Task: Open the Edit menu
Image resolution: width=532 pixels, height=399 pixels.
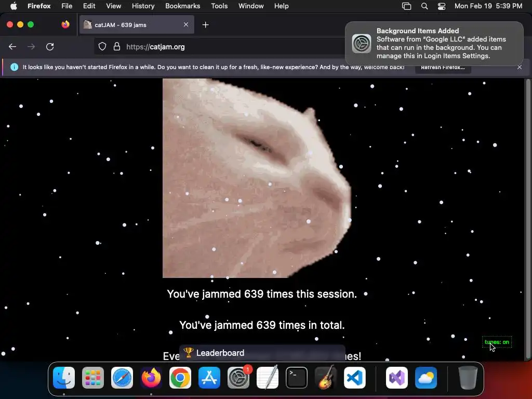Action: [x=89, y=6]
